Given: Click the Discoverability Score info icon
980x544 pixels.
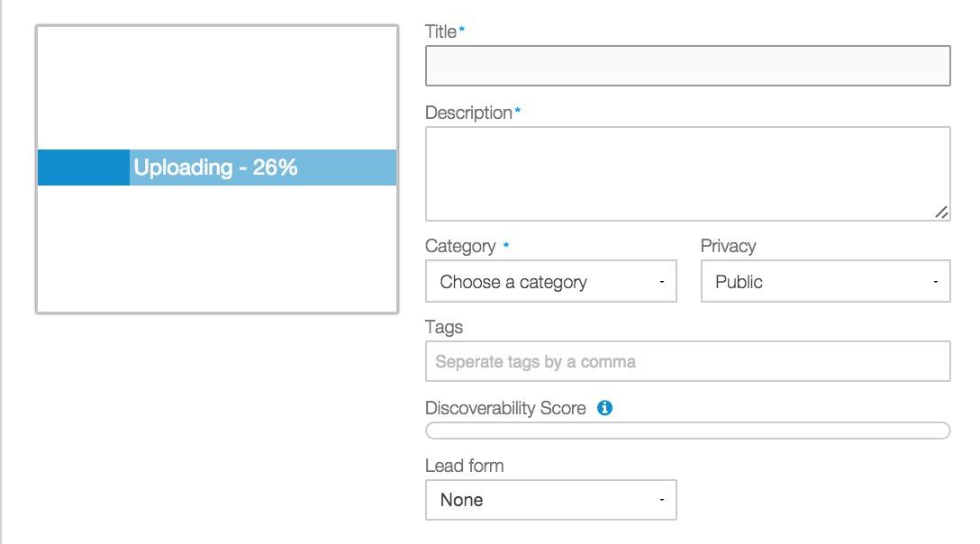Looking at the screenshot, I should [x=604, y=408].
